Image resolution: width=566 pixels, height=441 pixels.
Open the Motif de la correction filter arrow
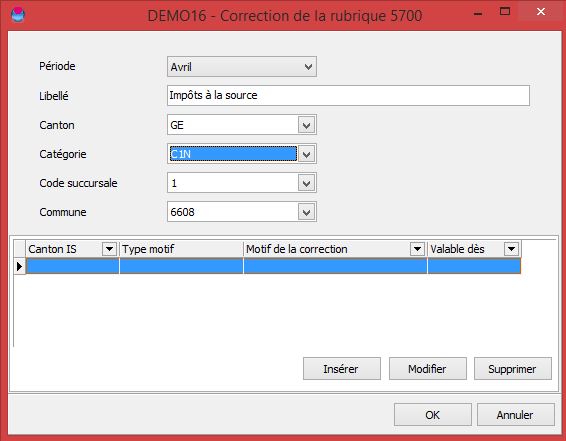[417, 249]
